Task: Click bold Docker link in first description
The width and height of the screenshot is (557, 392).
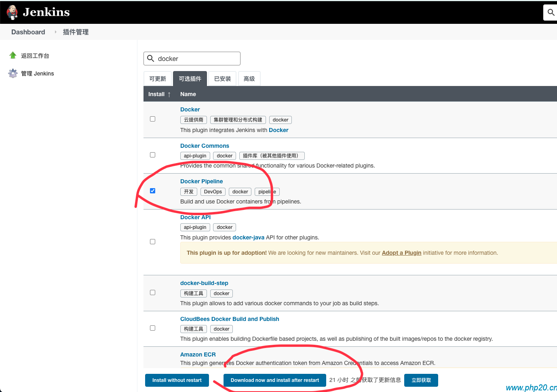Action: [x=278, y=130]
